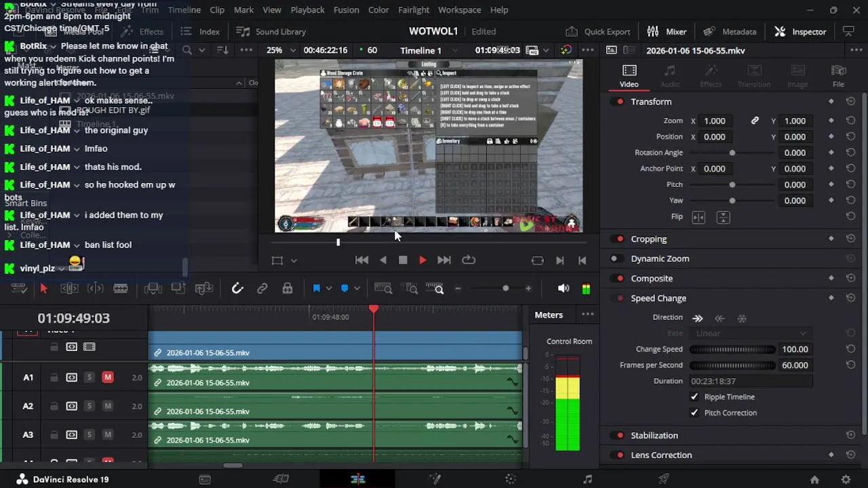Screen dimensions: 868x488
Task: Click Replace Clip edit icon
Action: tap(204, 289)
